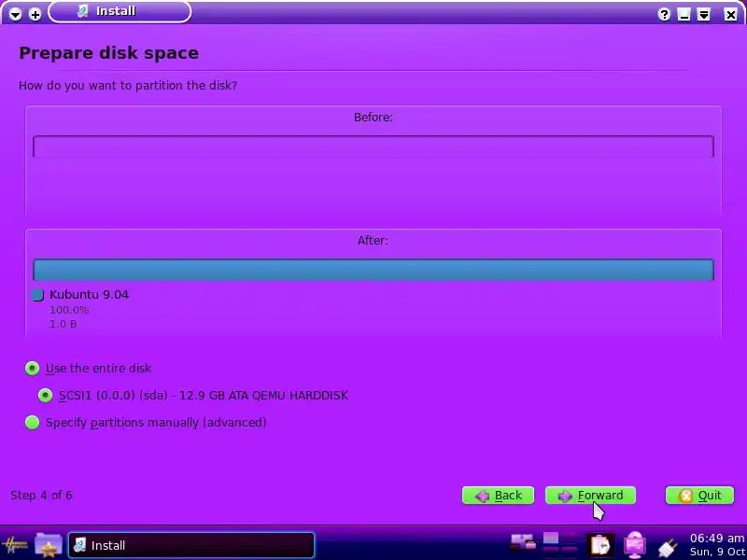Click the installer icon in taskbar entry
The height and width of the screenshot is (560, 747).
[80, 545]
